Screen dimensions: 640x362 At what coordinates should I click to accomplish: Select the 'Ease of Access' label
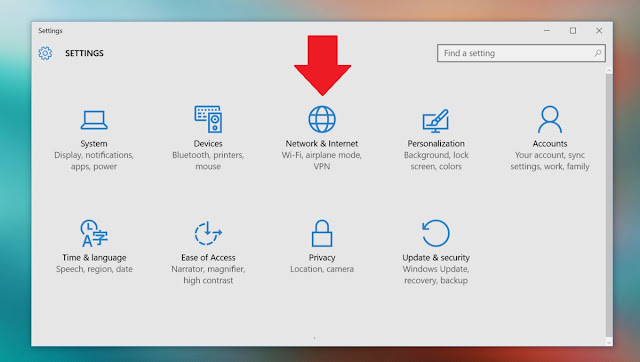(208, 258)
